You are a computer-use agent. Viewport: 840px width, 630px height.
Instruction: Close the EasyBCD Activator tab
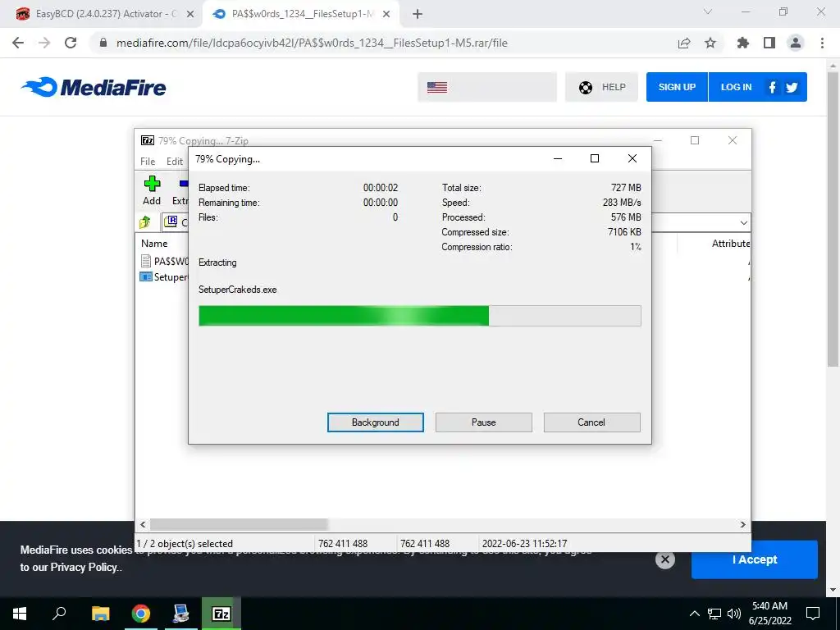click(x=190, y=14)
